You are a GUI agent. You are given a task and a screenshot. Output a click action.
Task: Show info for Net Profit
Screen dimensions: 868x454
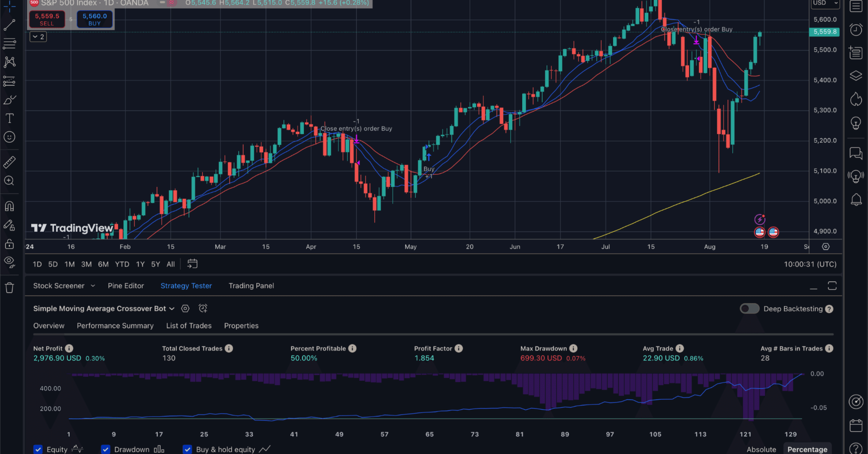[x=69, y=348]
